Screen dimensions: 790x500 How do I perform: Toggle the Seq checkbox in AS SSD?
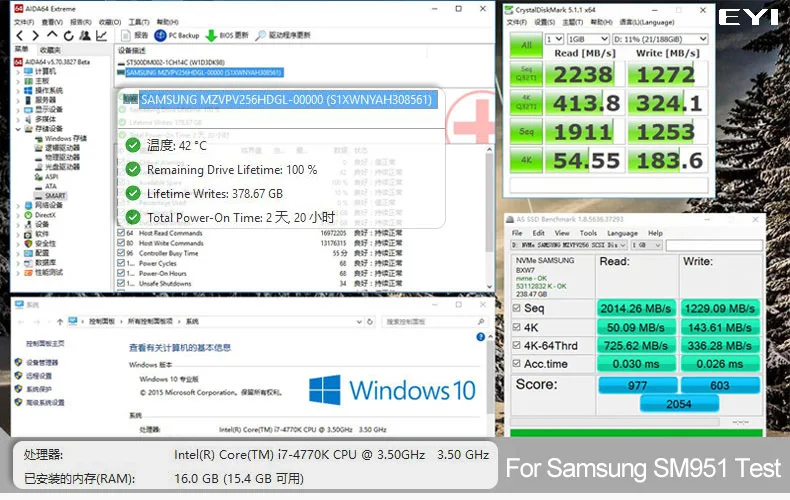click(516, 308)
